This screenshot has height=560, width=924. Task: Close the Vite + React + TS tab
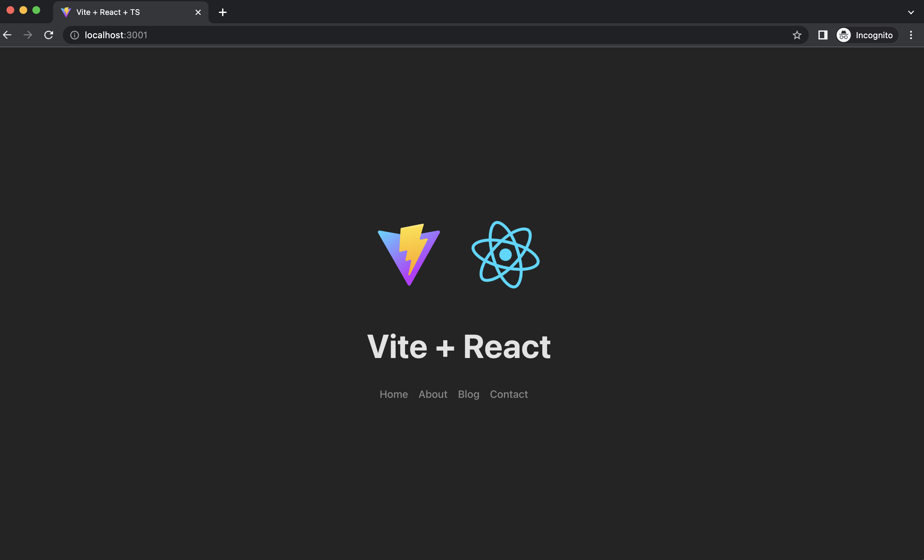[198, 12]
